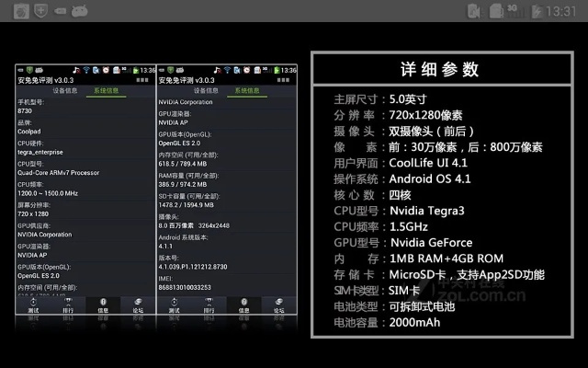Select IMEI number 868813010033253
The width and height of the screenshot is (588, 368).
[x=185, y=287]
